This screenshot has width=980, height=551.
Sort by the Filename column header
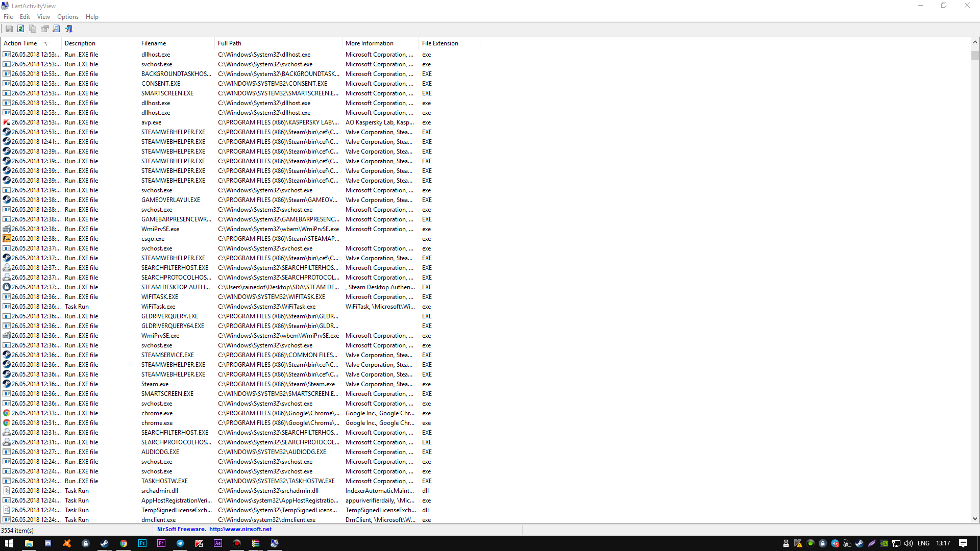[154, 43]
